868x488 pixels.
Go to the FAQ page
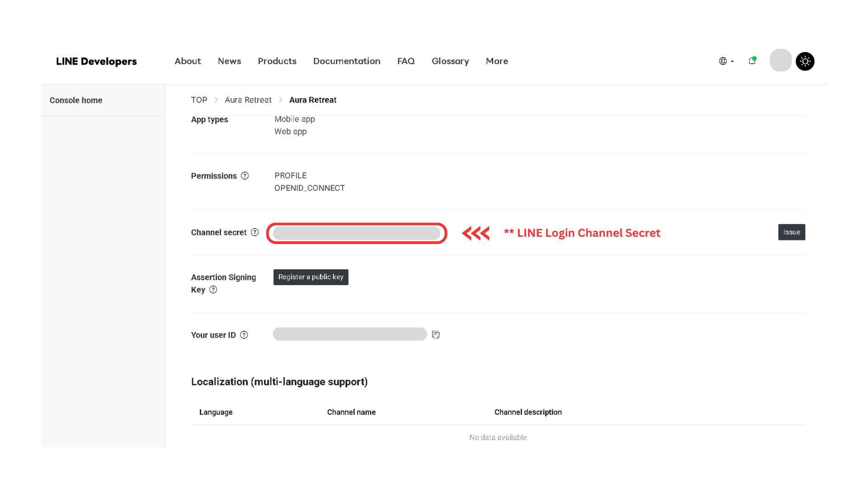click(406, 61)
